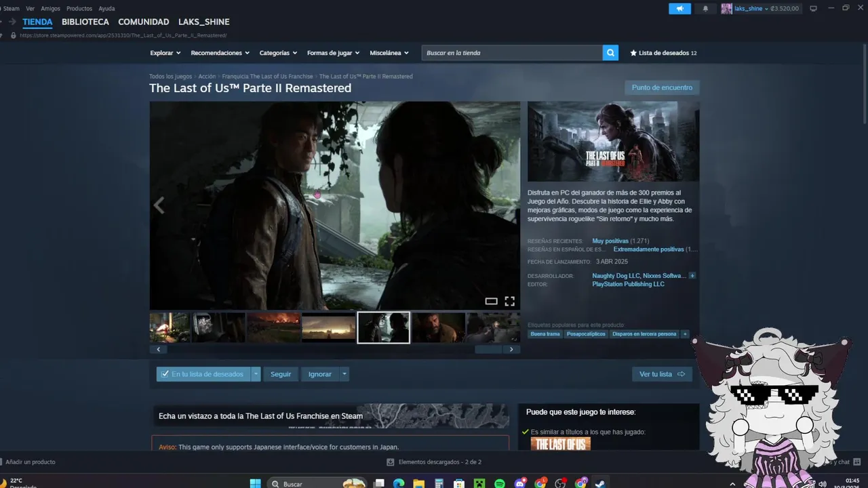Screen dimensions: 868x488
Task: Expand the Recomendaciones dropdown menu
Action: [x=220, y=53]
